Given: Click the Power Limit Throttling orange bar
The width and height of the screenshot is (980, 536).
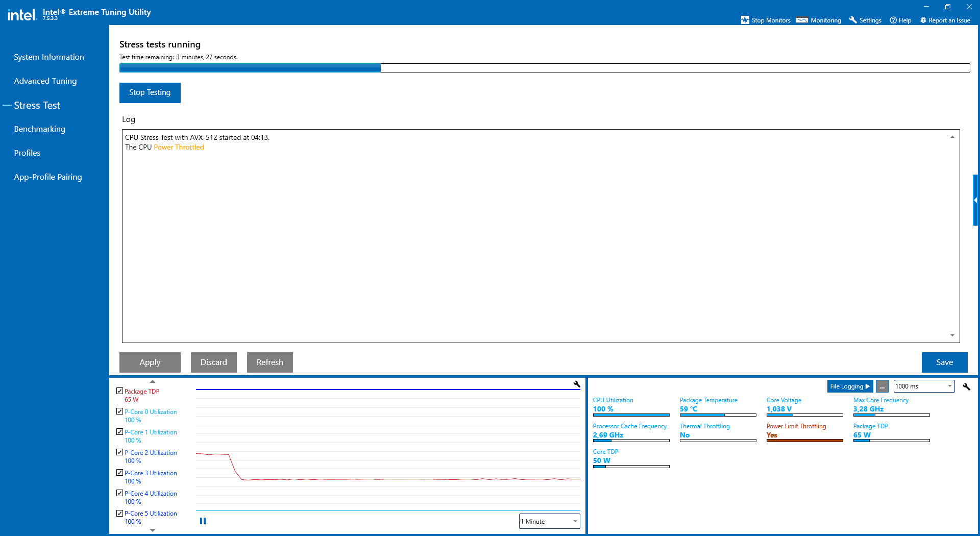Looking at the screenshot, I should pyautogui.click(x=805, y=441).
